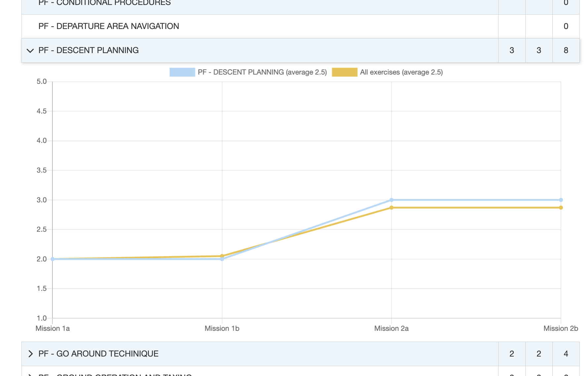Click the first 3 in DESCENT PLANNING row
Viewport: 588px width, 376px height.
(512, 50)
